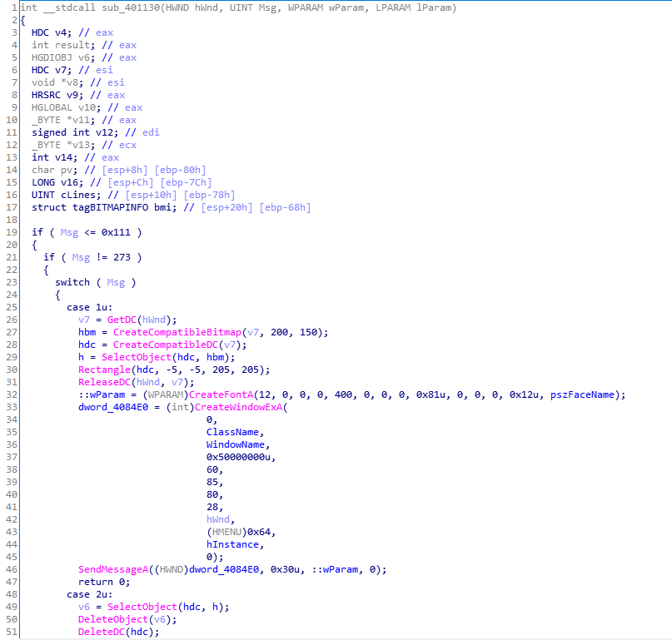Select the GetDC call on line 26
The height and width of the screenshot is (640, 672).
click(x=122, y=320)
